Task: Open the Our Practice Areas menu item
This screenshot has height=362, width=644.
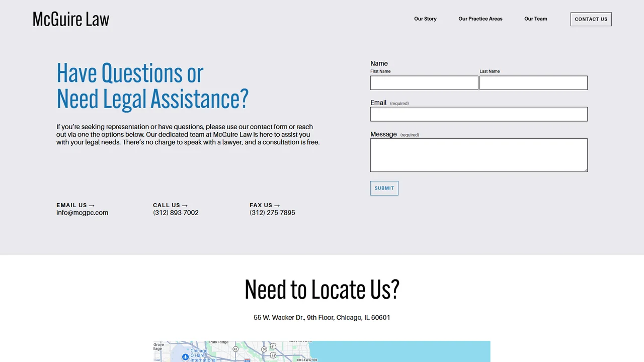Action: [480, 19]
